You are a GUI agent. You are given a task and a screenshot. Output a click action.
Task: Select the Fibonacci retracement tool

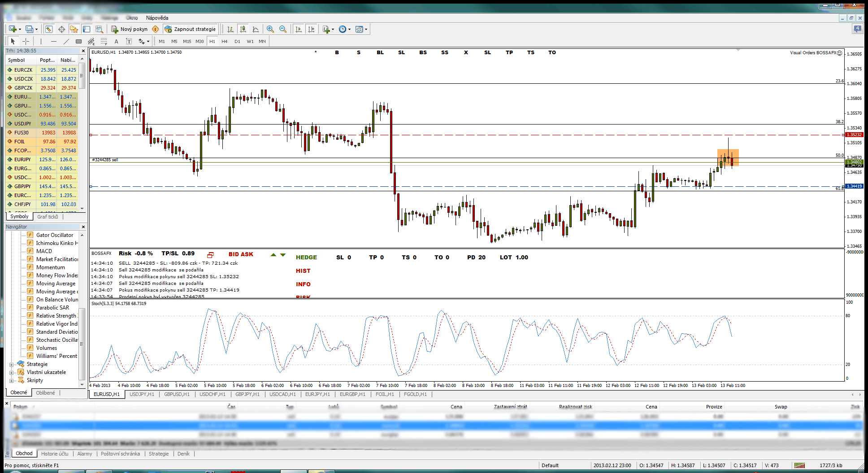point(104,41)
